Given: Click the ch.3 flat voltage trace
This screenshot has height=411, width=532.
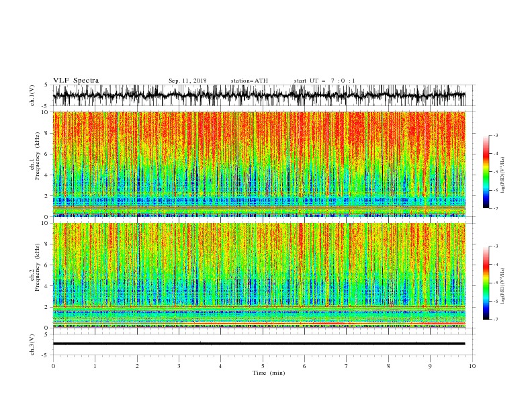Looking at the screenshot, I should 259,344.
